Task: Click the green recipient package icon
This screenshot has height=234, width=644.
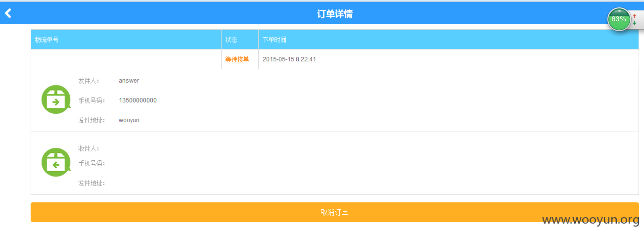Action: tap(56, 162)
